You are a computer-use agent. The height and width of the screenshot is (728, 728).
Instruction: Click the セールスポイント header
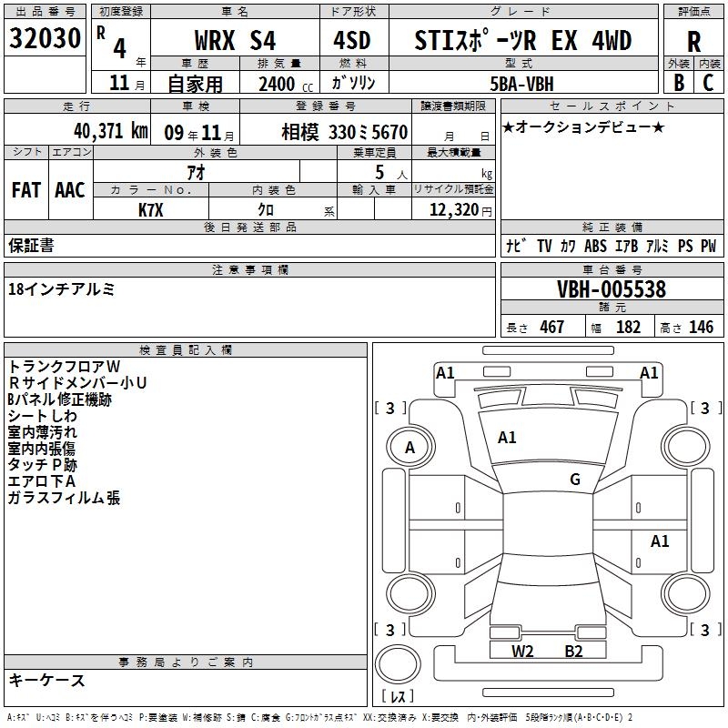612,106
